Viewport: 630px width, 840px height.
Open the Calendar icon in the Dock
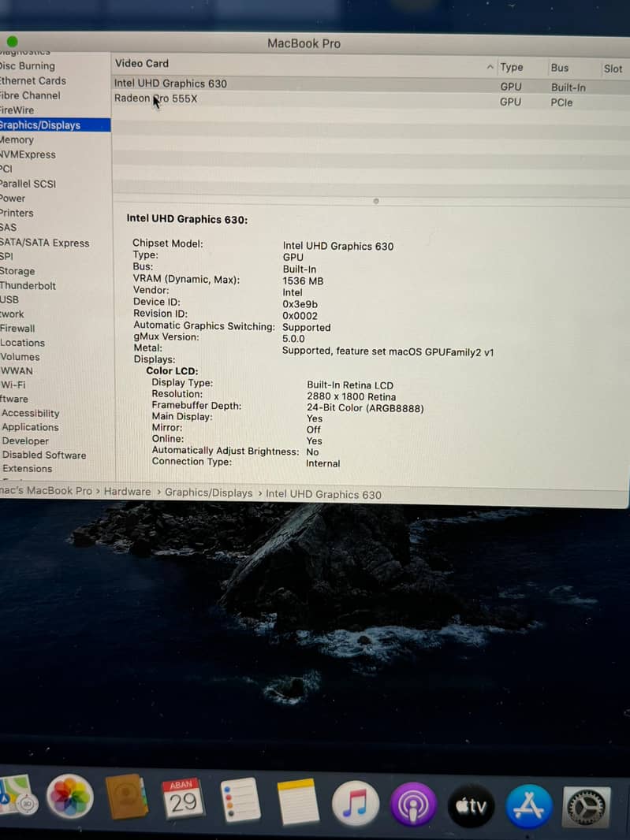pyautogui.click(x=182, y=799)
